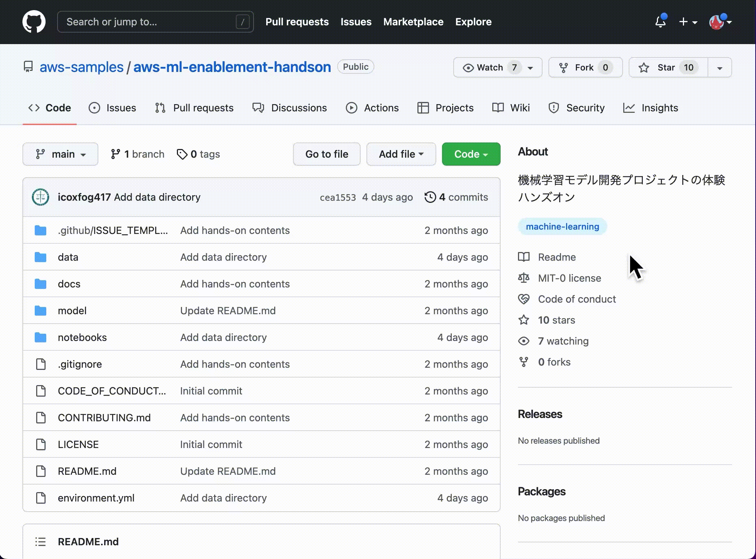Screen dimensions: 756x559
Task: Open the Initial commit message for LICENSE
Action: point(211,444)
